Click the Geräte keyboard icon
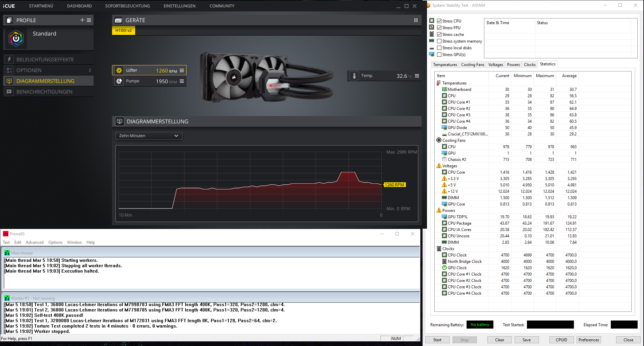This screenshot has height=346, width=644. click(x=118, y=20)
